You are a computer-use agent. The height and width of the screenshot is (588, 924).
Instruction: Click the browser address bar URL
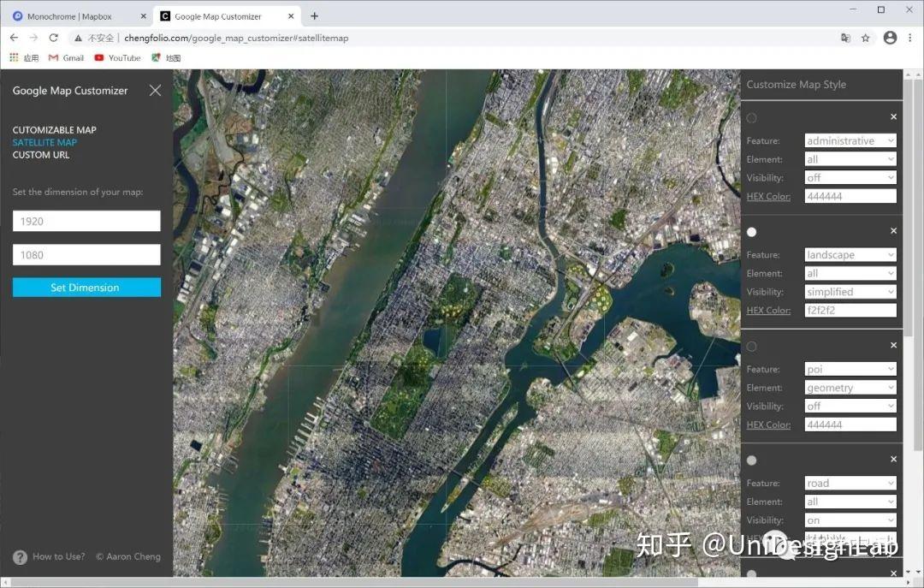coord(236,38)
